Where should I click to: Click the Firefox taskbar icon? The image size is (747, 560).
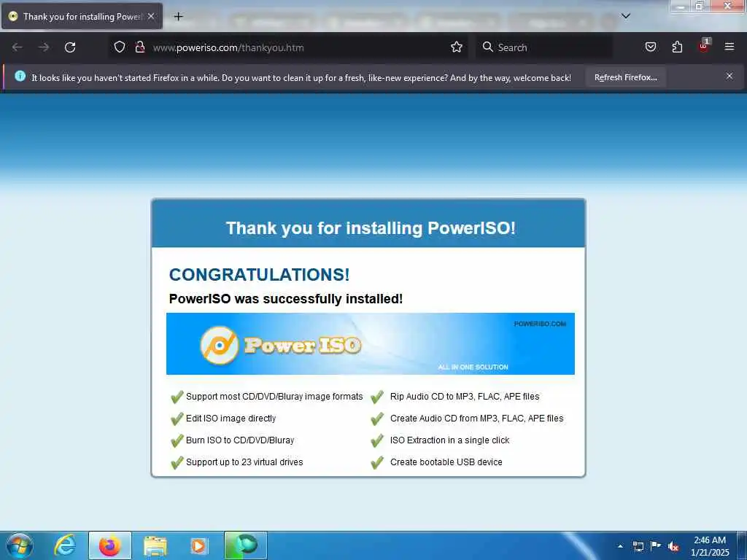point(110,545)
